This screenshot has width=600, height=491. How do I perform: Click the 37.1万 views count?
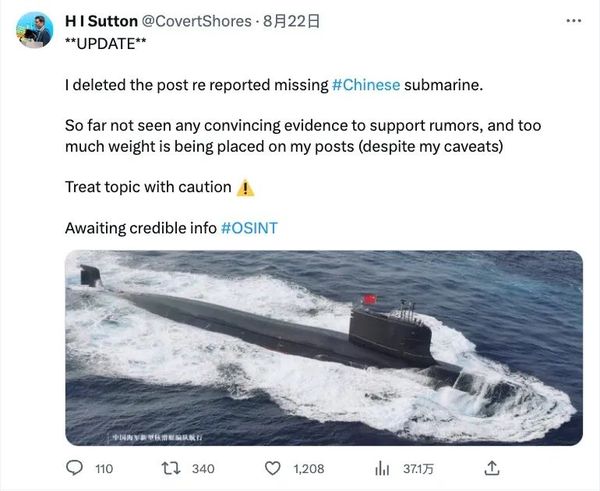(412, 468)
